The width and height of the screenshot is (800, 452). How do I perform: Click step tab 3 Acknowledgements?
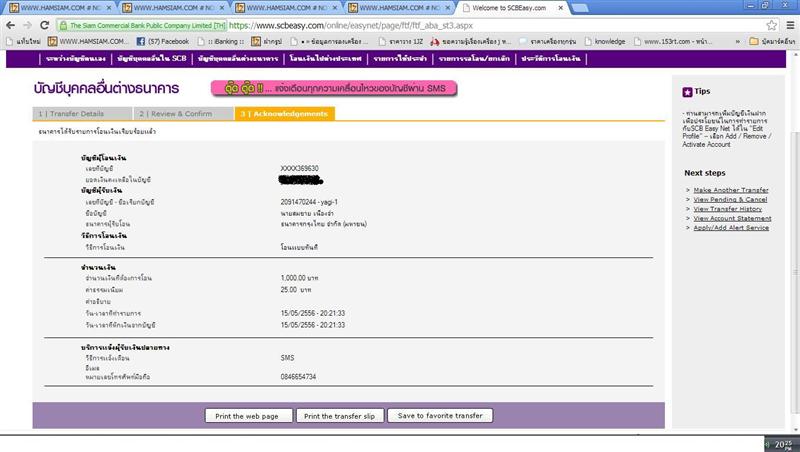pos(284,113)
